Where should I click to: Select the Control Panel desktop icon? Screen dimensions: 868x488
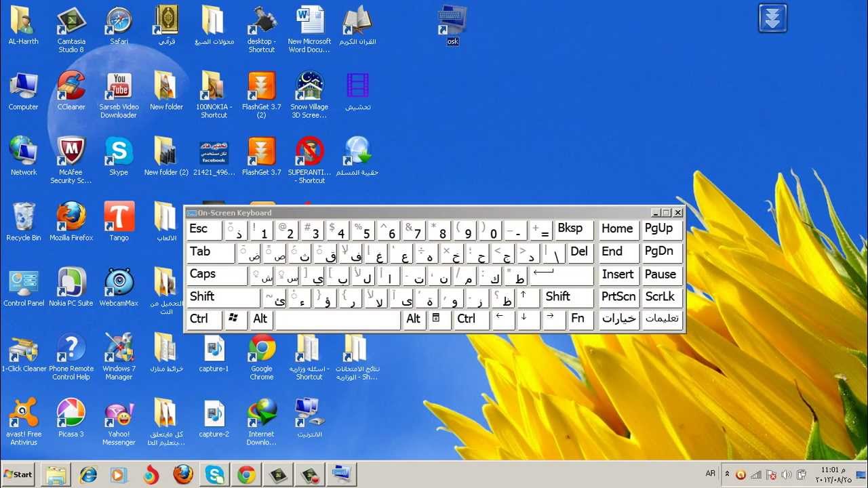pos(24,287)
